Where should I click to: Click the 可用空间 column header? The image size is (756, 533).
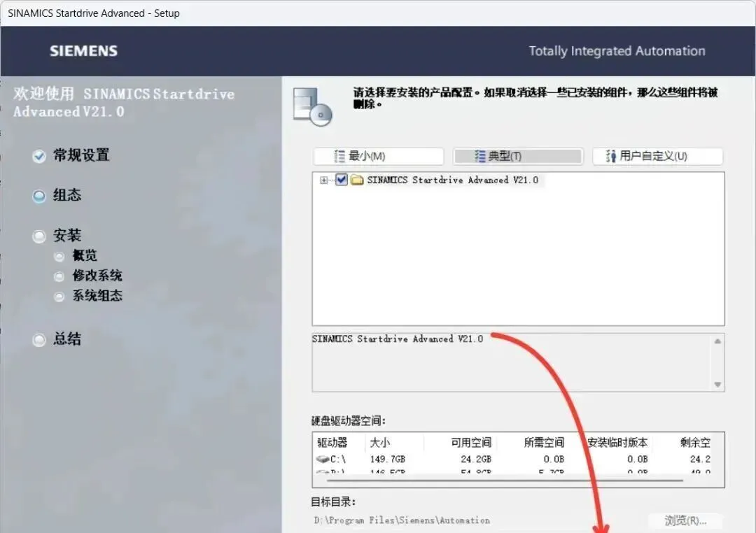point(471,442)
